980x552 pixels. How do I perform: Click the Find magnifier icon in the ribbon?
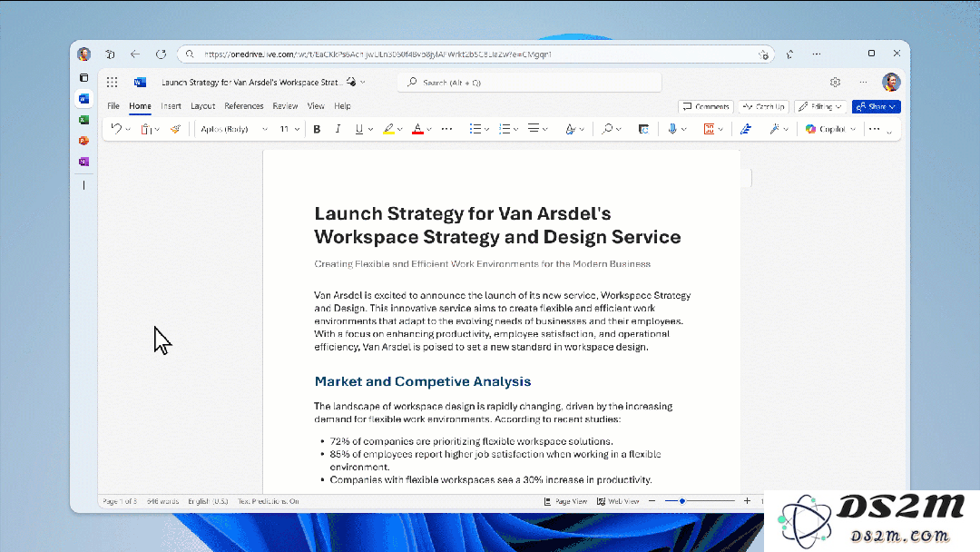[x=606, y=129]
